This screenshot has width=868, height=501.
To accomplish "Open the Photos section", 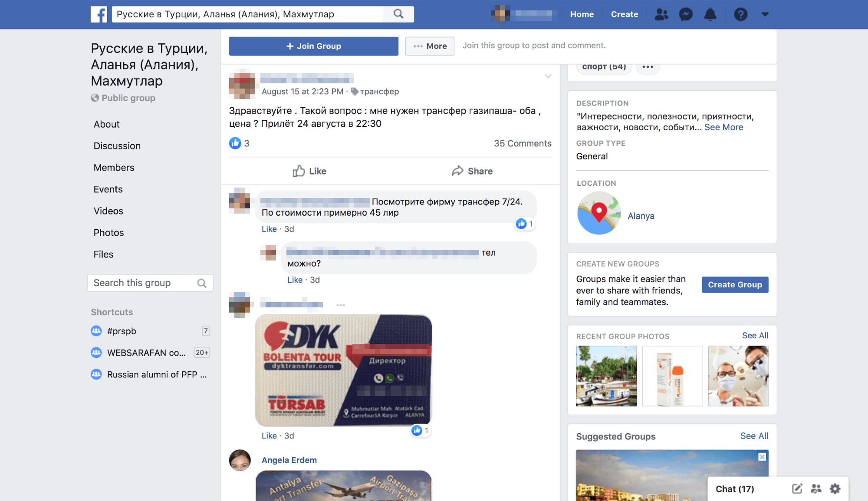I will tap(108, 233).
